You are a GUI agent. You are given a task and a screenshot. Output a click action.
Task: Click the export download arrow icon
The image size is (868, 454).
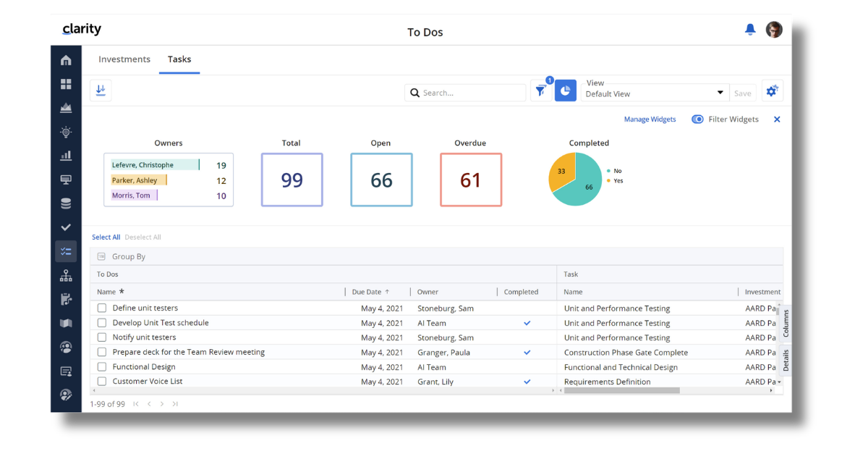click(x=101, y=91)
